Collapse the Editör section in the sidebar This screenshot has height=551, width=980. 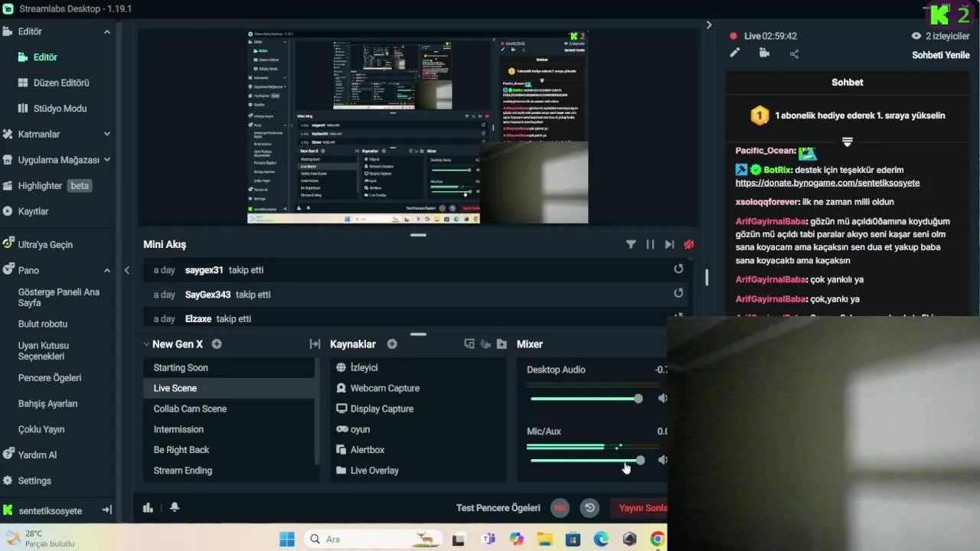107,31
